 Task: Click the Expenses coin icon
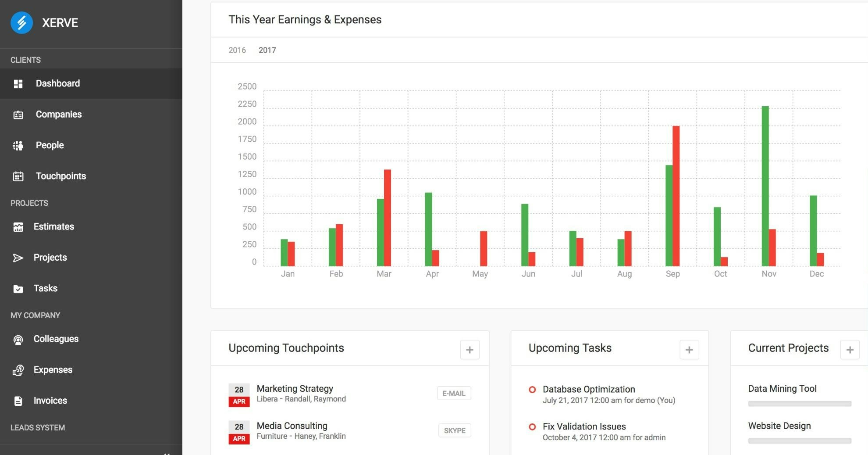pos(18,370)
